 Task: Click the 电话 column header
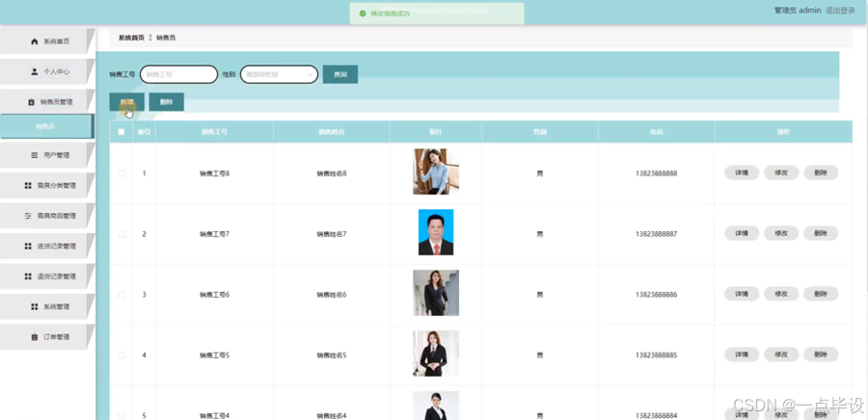click(657, 132)
